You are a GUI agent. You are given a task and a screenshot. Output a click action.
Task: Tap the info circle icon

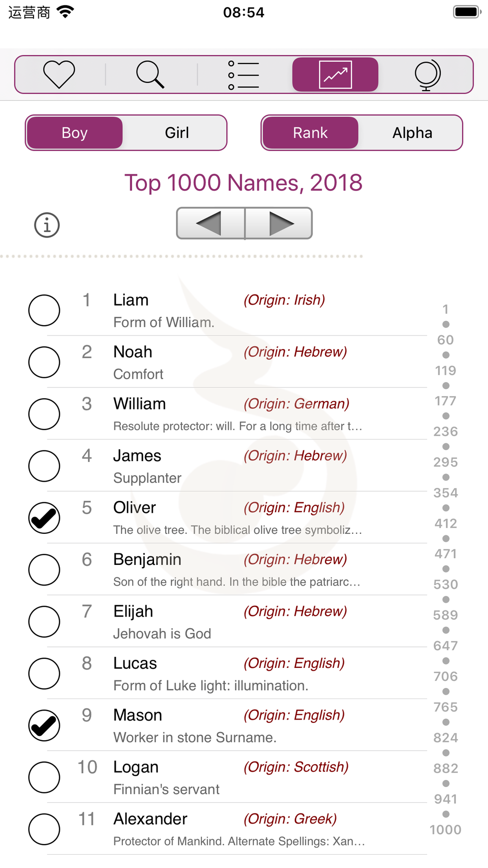(47, 225)
